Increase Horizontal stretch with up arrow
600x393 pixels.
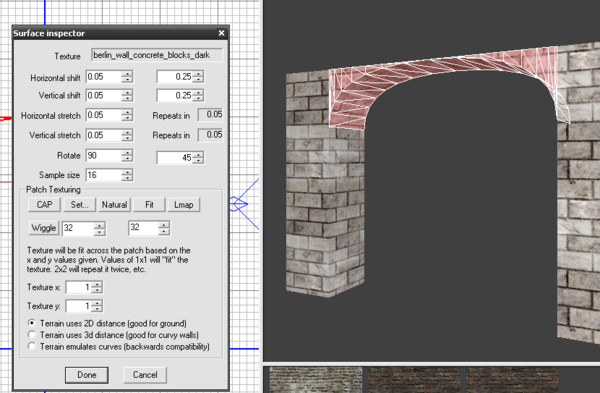[127, 112]
